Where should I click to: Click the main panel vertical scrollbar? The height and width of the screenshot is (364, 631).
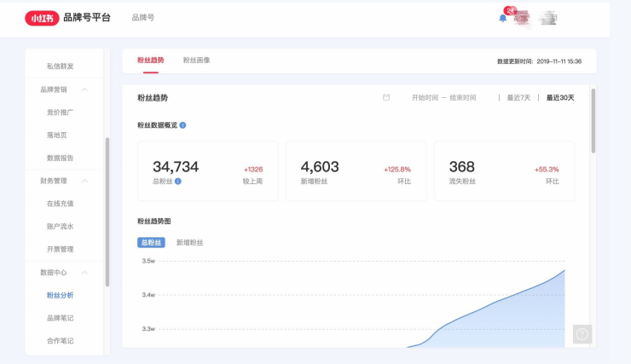coord(593,121)
